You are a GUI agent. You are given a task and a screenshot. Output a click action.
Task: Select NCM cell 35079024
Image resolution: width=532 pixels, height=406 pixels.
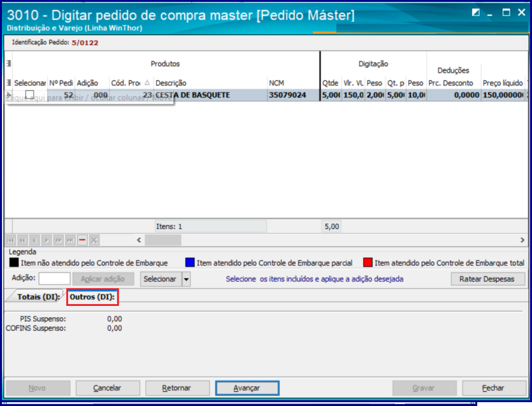tap(293, 95)
